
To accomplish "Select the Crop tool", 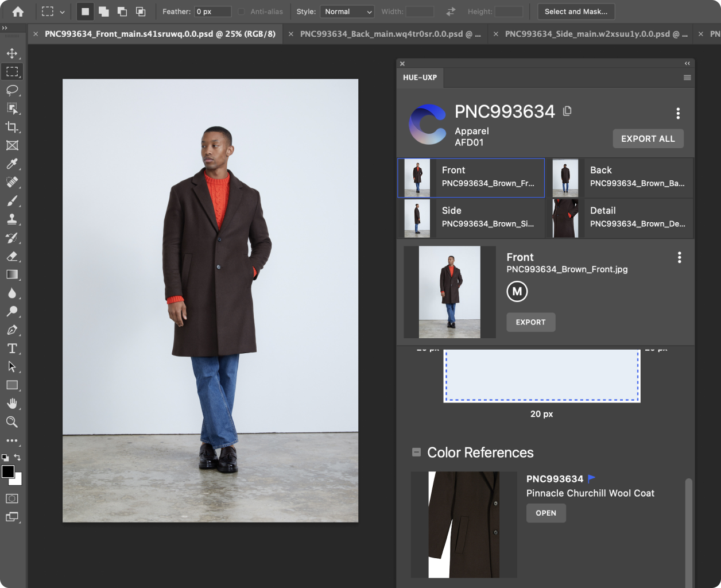I will coord(12,127).
